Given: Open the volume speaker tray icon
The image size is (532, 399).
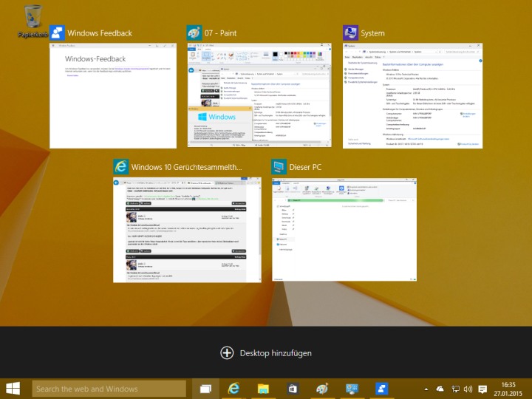Looking at the screenshot, I should pyautogui.click(x=468, y=389).
